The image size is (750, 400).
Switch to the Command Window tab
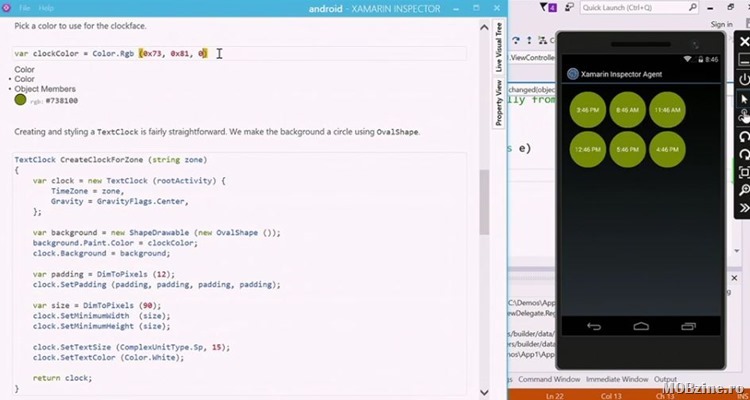point(549,379)
